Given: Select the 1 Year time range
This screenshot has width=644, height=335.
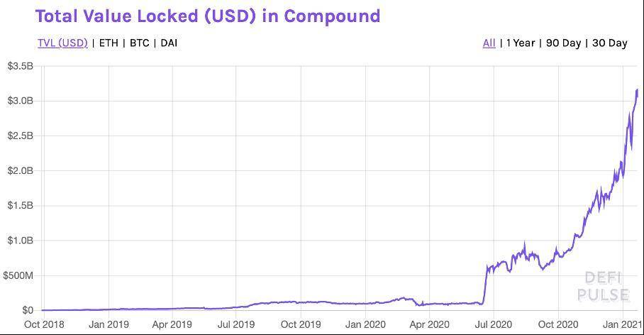Looking at the screenshot, I should coord(521,43).
